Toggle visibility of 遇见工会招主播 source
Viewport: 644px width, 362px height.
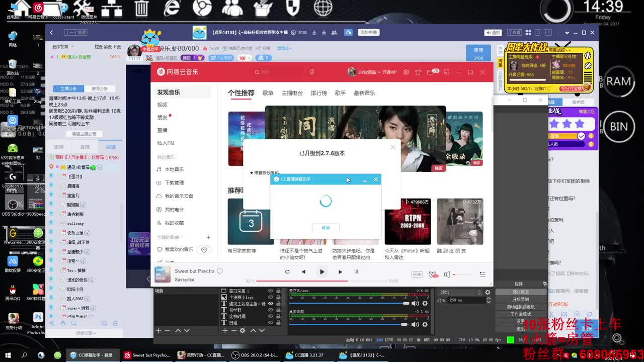point(271,304)
